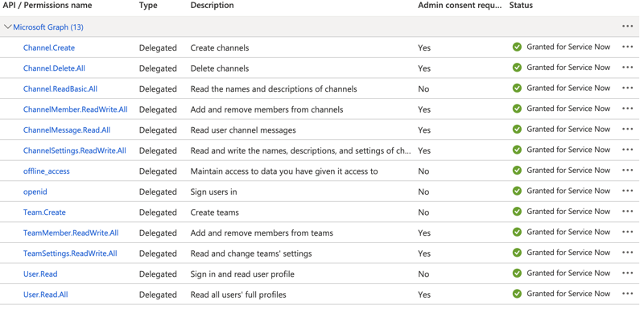Open ellipsis menu for ChannelSettings.ReadWrite.All row
644x309 pixels.
click(x=627, y=150)
